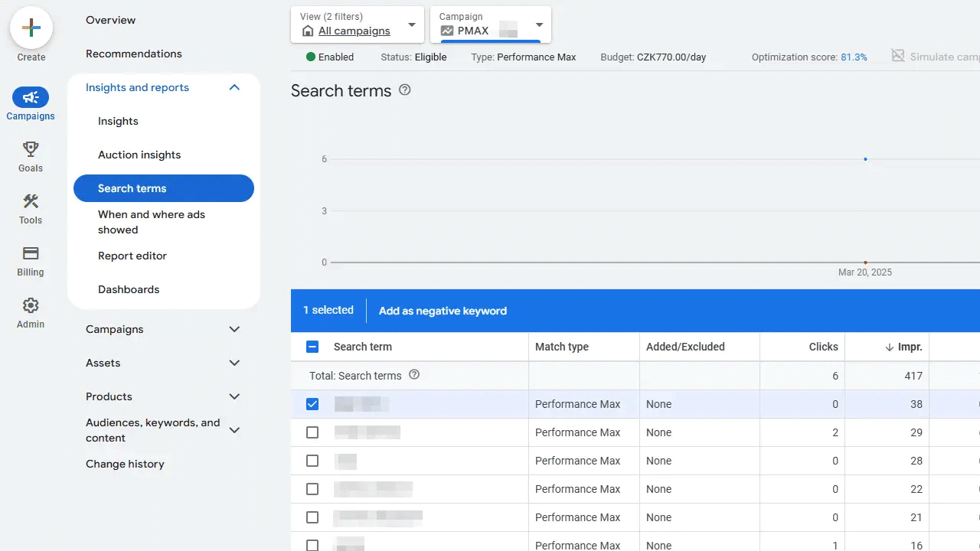This screenshot has height=551, width=980.
Task: Toggle the select-all checkbox in table header
Action: tap(312, 346)
